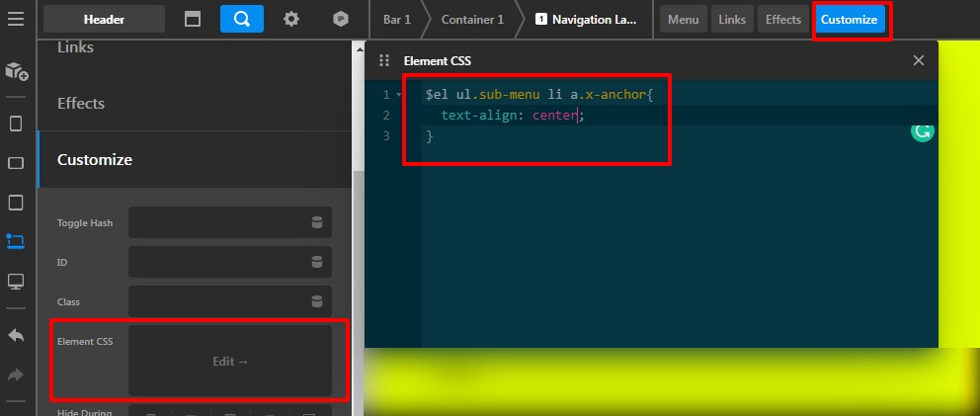Click Edit to open Element CSS
The width and height of the screenshot is (980, 416).
[x=230, y=361]
